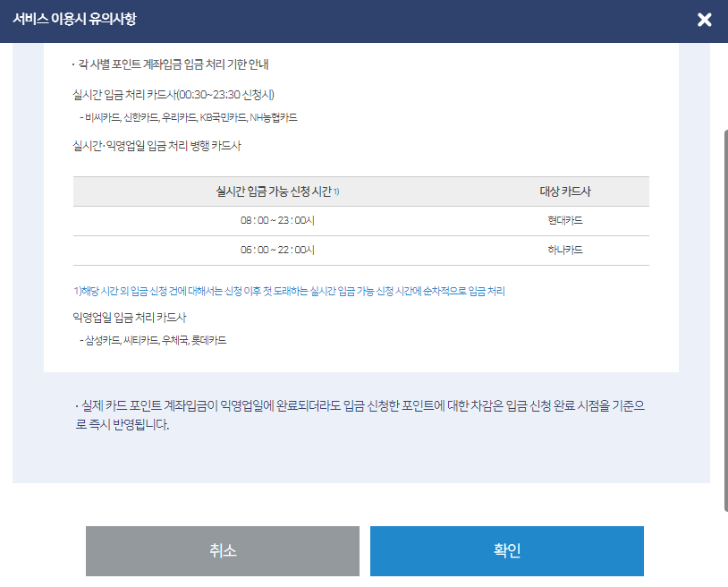Click the card list starting with 삼성카드
This screenshot has height=587, width=728.
(x=153, y=340)
